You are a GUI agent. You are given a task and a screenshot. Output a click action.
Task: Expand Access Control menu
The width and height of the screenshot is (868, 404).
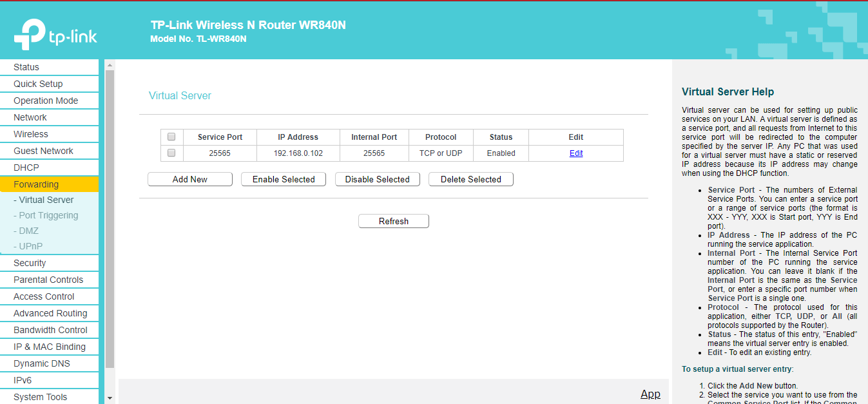pos(49,296)
